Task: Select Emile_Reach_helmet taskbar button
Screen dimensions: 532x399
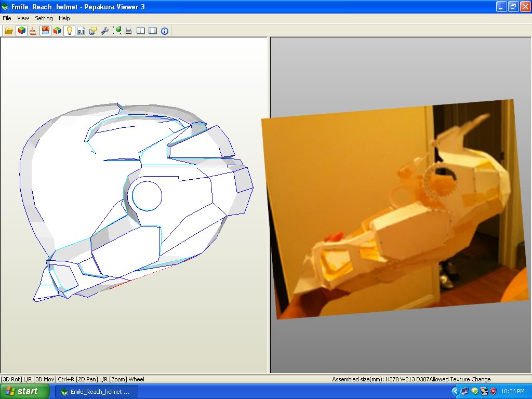Action: click(97, 392)
